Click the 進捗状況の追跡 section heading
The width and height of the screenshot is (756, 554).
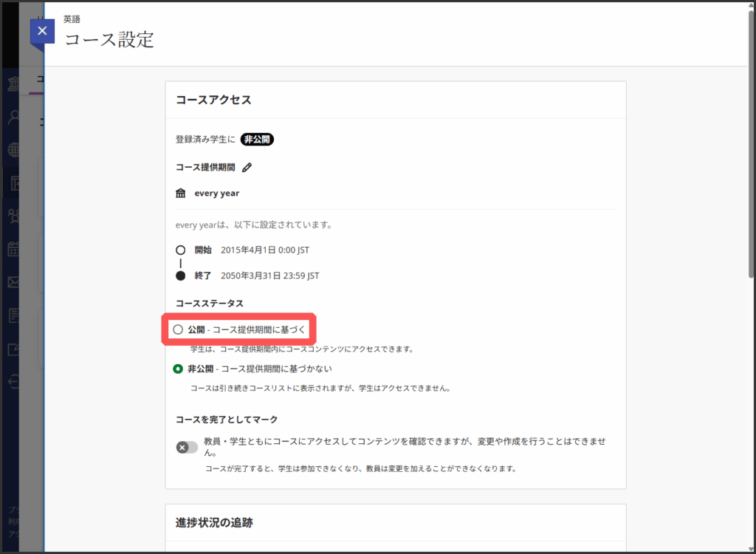coord(214,523)
